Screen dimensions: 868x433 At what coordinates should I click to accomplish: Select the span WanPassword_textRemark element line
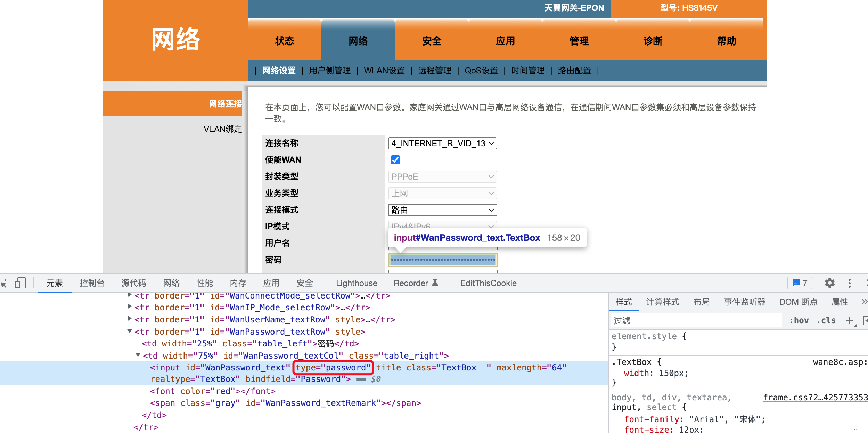pos(285,403)
